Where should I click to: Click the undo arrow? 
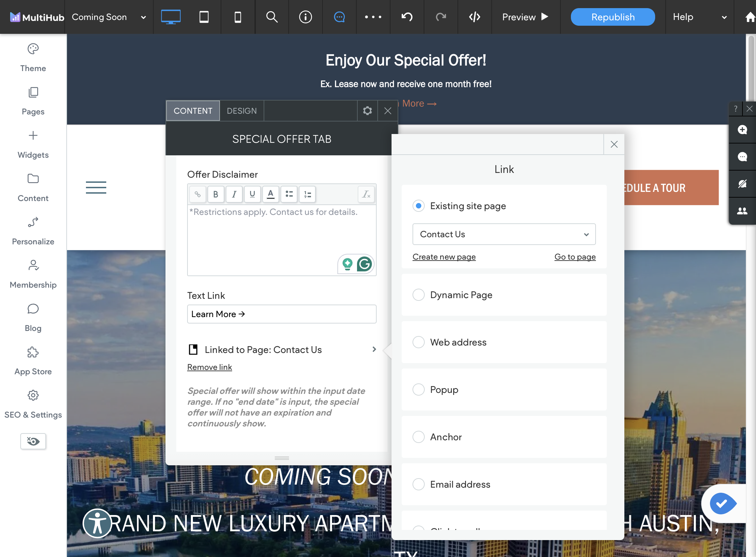tap(407, 17)
